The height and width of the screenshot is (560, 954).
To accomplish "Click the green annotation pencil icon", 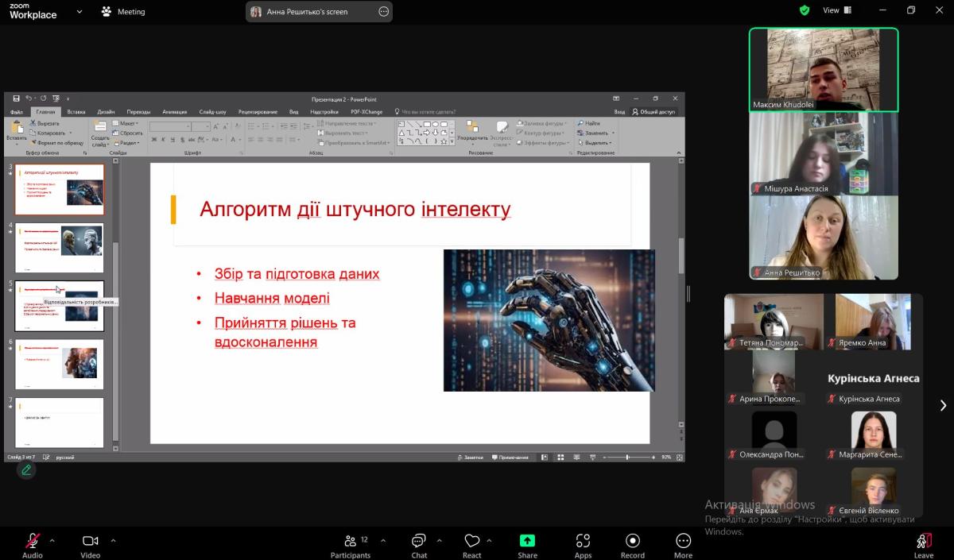I will coord(26,469).
